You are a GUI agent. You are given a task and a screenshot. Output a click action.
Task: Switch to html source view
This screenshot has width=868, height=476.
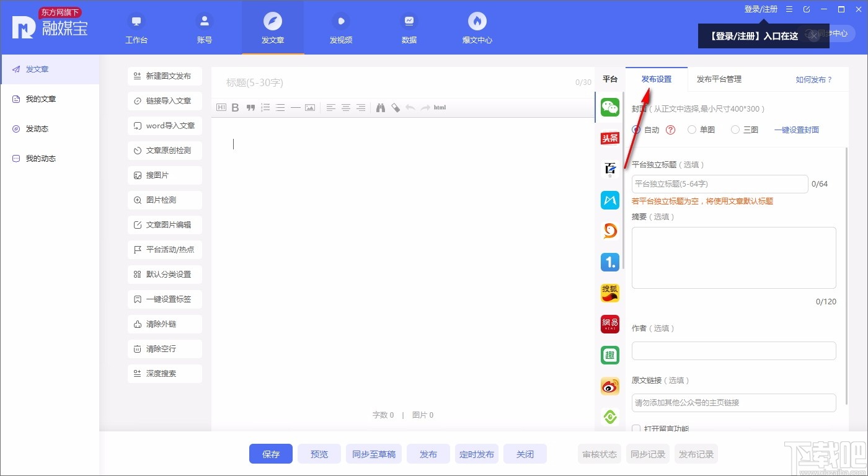click(440, 107)
